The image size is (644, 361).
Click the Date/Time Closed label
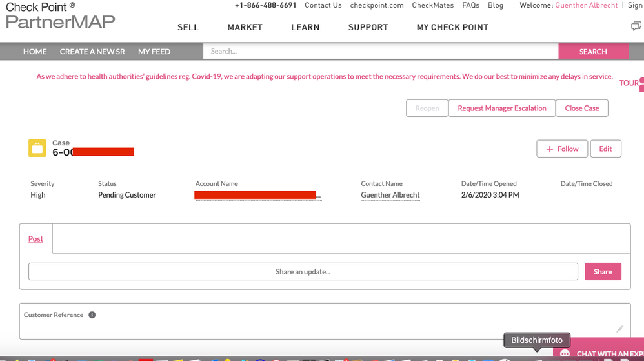click(587, 184)
